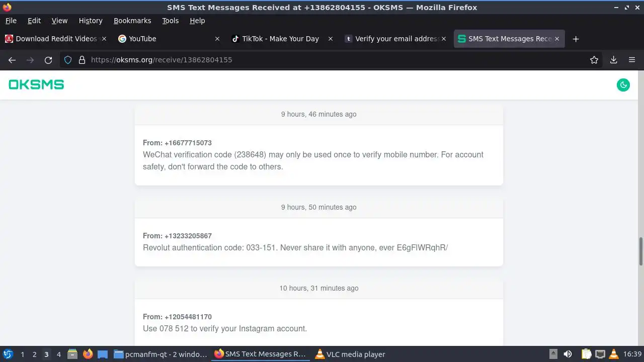This screenshot has height=362, width=644.
Task: Open the Firefox downloads panel
Action: (x=613, y=60)
